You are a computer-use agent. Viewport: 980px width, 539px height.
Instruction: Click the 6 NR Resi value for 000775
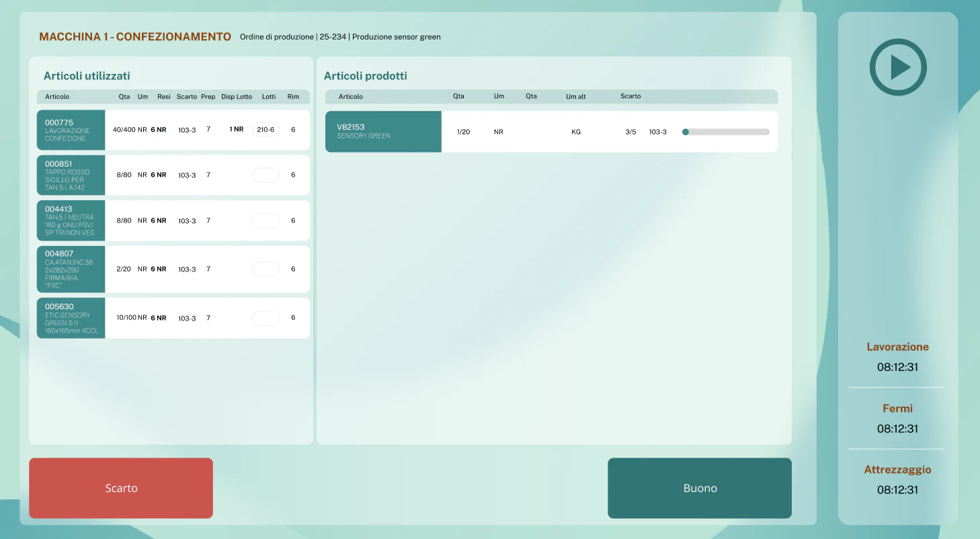tap(159, 130)
